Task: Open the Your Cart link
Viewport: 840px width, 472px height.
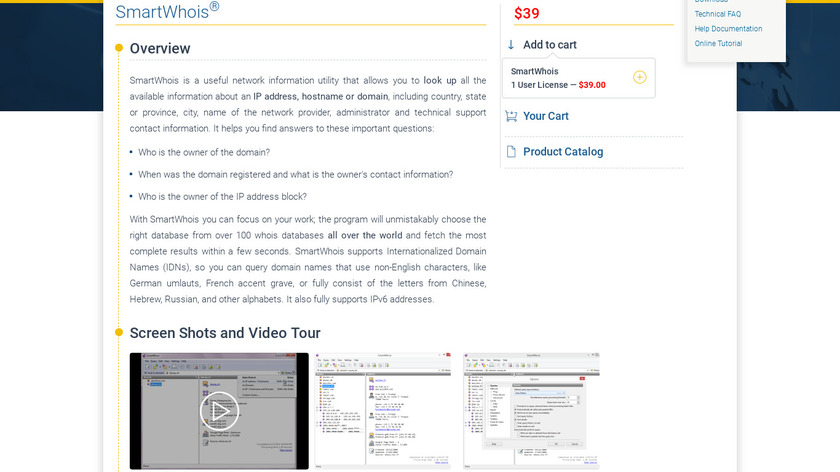Action: 545,116
